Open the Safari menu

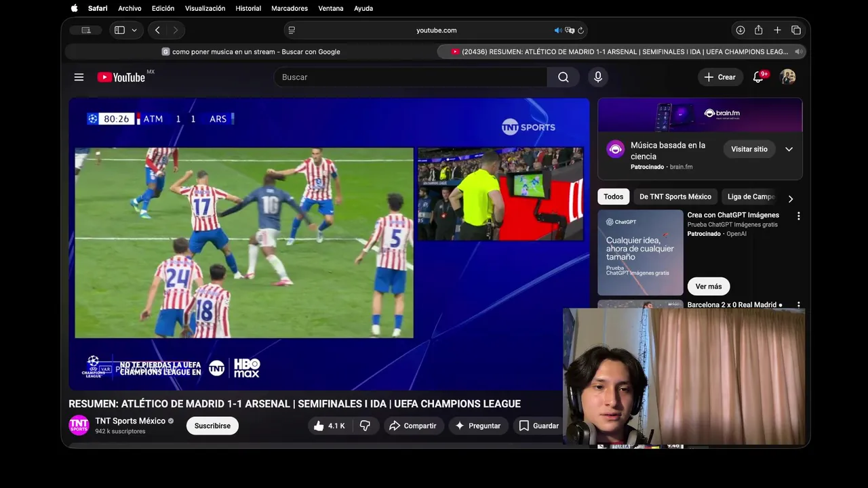pos(98,8)
